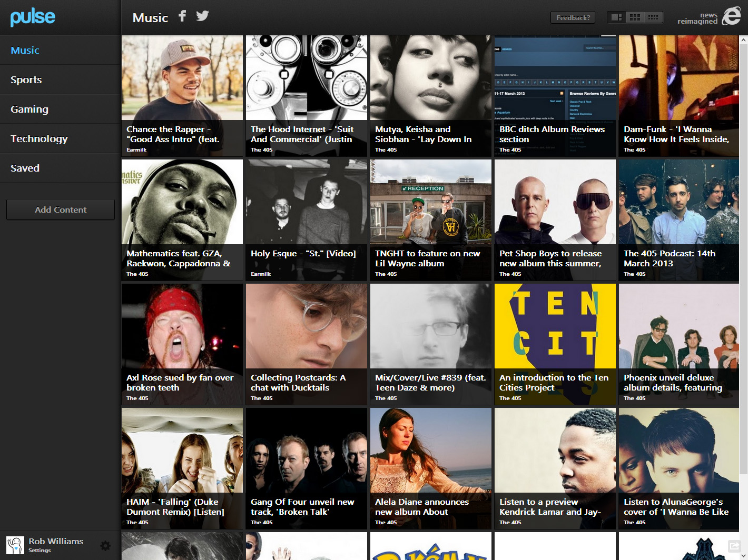Select the Music category in sidebar

[60, 50]
